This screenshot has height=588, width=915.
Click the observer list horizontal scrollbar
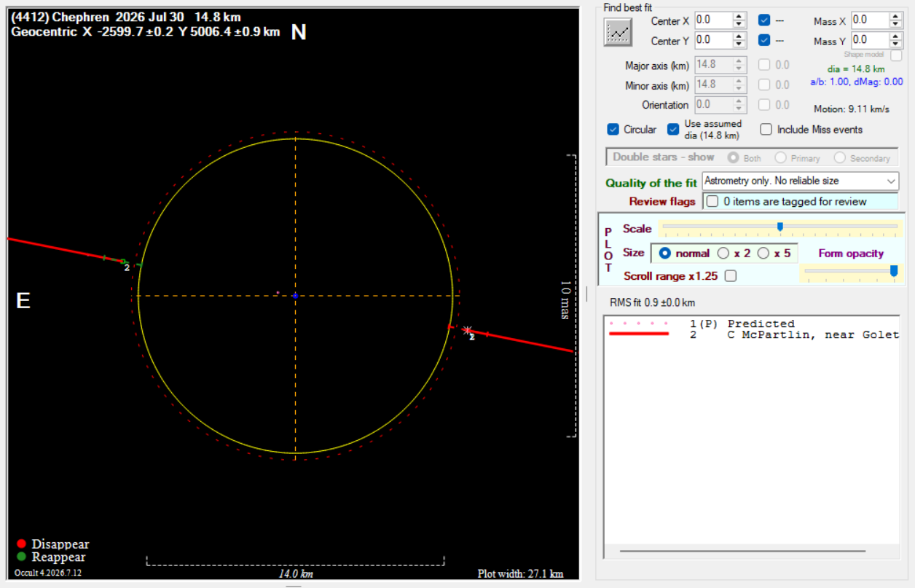tap(742, 552)
